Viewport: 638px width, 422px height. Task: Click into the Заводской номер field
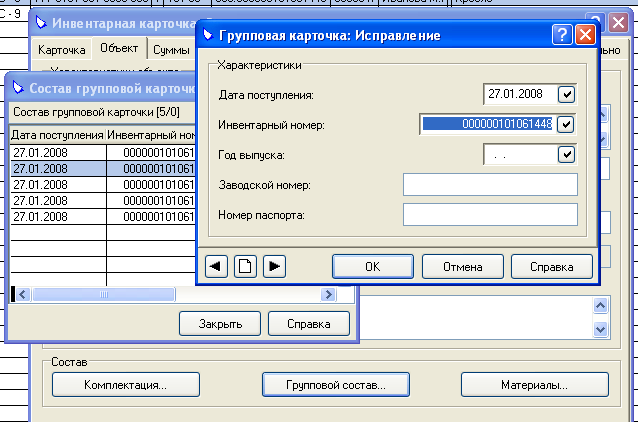coord(490,185)
